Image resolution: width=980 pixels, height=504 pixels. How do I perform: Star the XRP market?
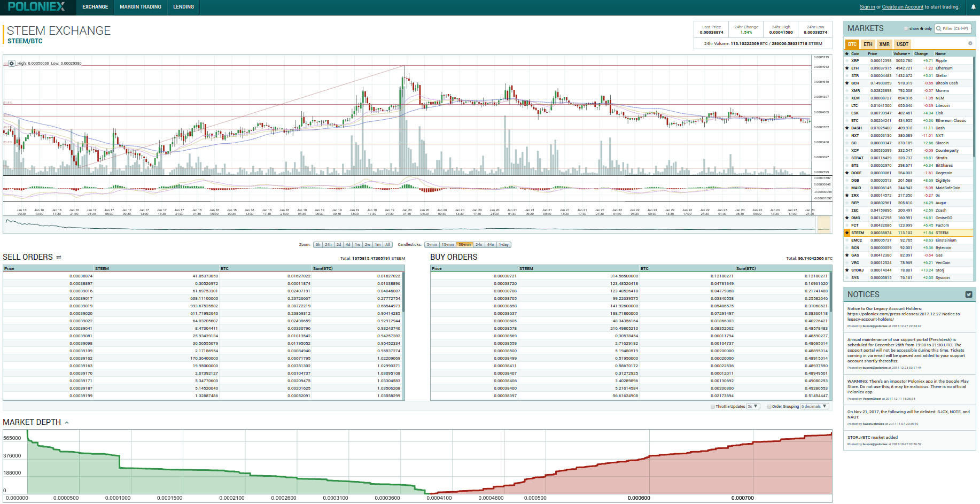tap(847, 61)
